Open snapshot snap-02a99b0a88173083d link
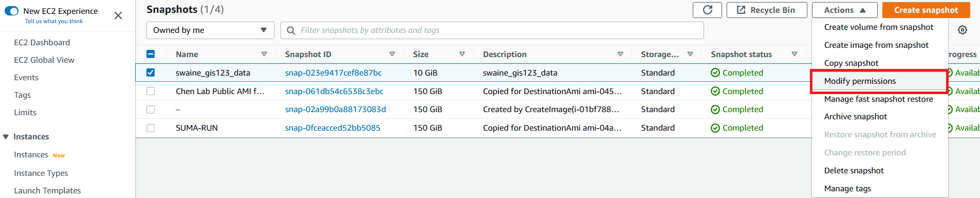Image resolution: width=980 pixels, height=198 pixels. point(335,110)
